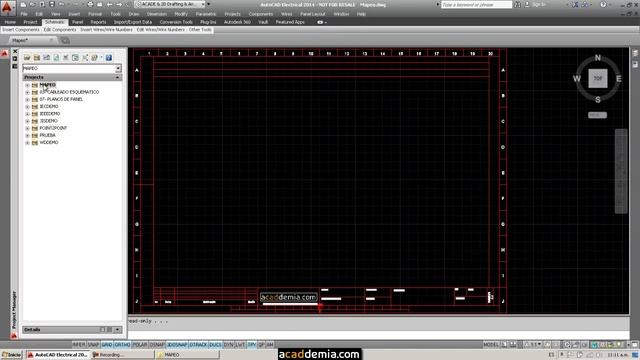Screen dimensions: 640x360
Task: Click New Drawing icon in Project Manager toolbar
Action: (x=47, y=58)
